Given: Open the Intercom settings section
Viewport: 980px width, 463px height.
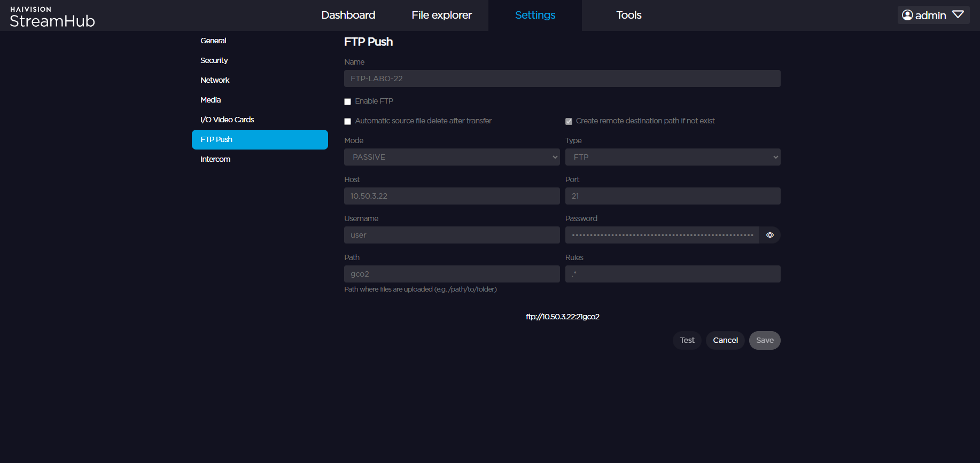Looking at the screenshot, I should pos(215,159).
